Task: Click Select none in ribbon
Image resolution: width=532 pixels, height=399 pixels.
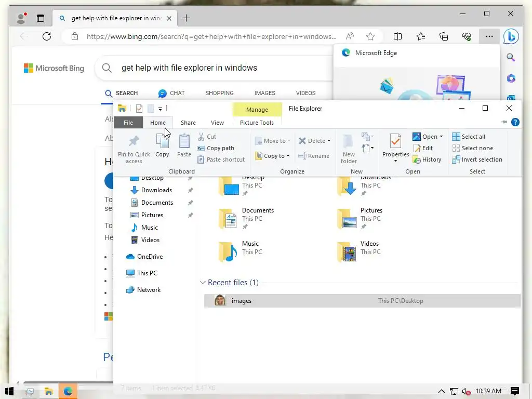Action: pyautogui.click(x=472, y=148)
